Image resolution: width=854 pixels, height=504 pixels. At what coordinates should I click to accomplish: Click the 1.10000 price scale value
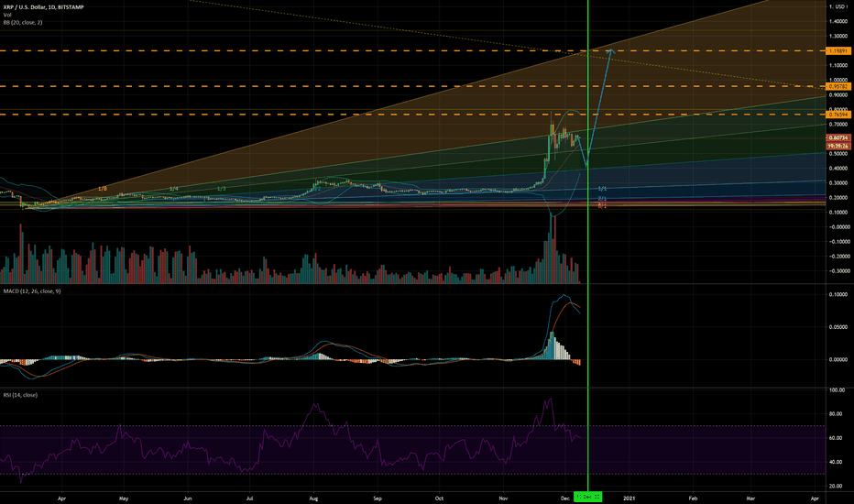[838, 65]
